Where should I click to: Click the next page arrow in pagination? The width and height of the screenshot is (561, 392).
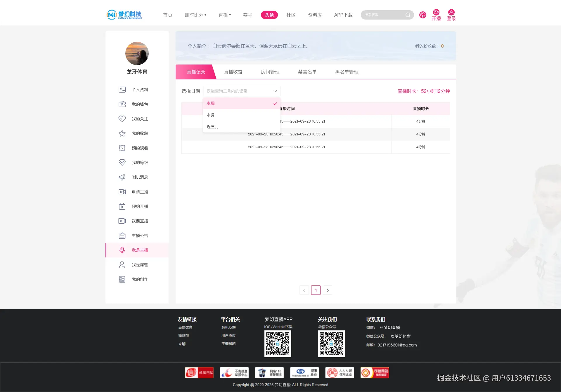(327, 290)
